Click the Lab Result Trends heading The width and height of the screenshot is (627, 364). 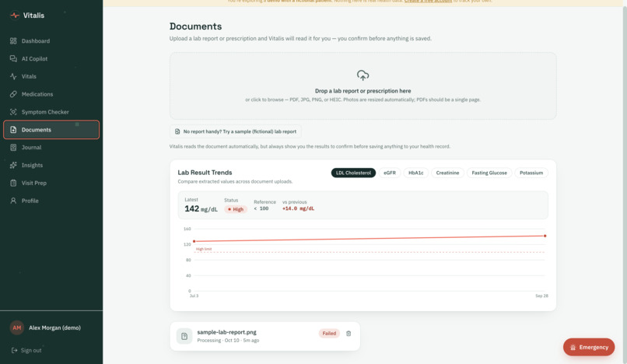point(205,173)
